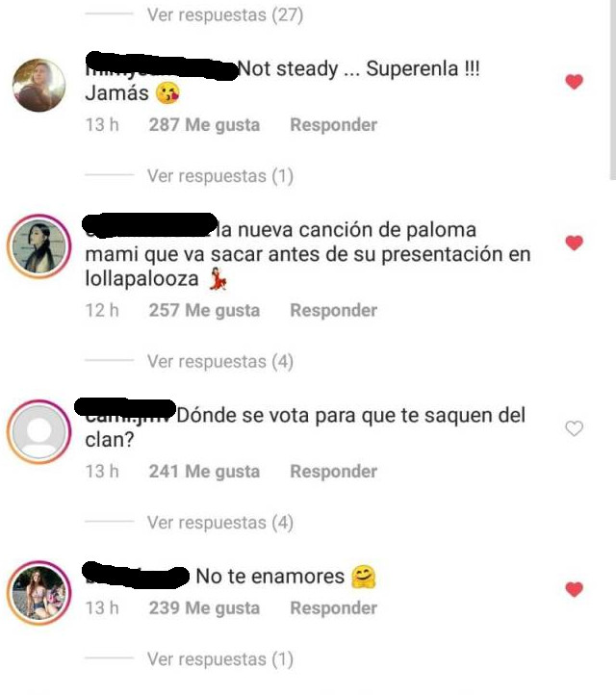Like the 'Dónde se vota' comment heart

tap(574, 428)
